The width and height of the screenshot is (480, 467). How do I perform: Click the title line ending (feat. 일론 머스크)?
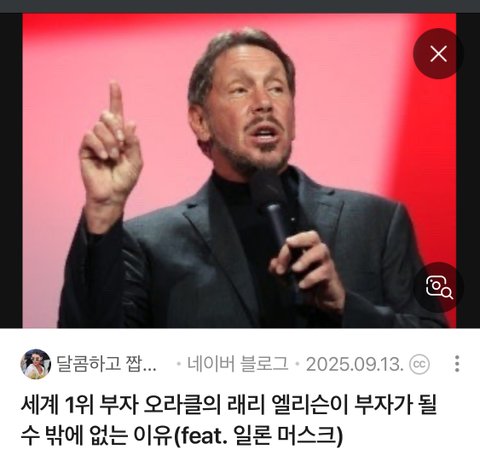point(182,435)
